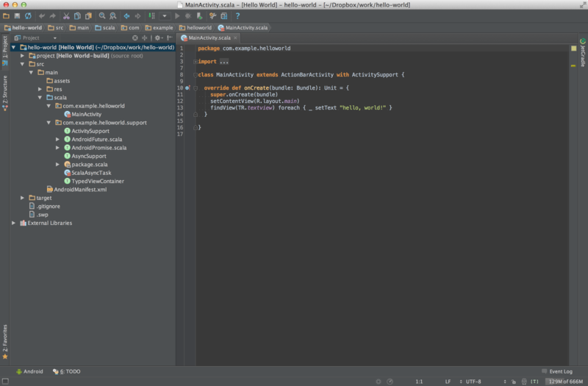Open the 2: Favorites side tab
The image size is (588, 386).
tap(4, 341)
